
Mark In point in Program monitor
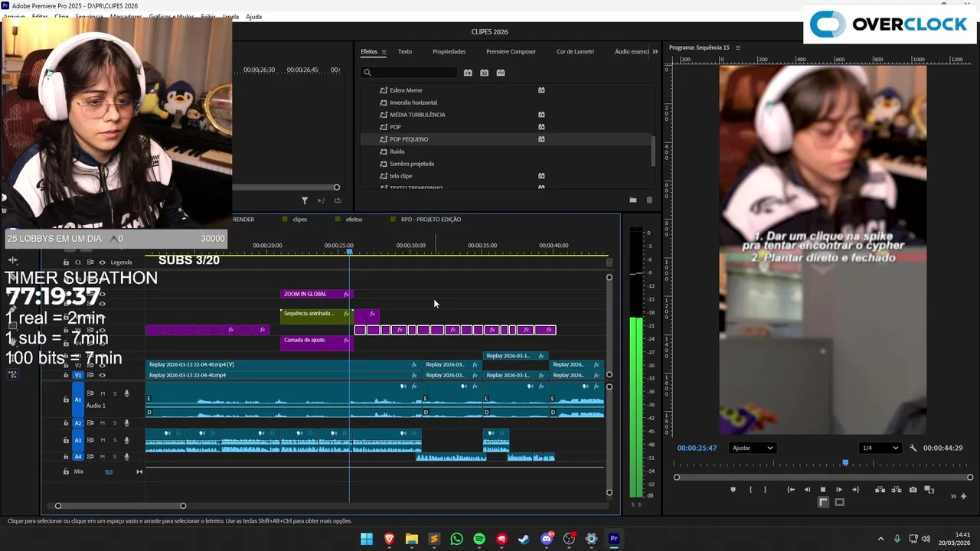coord(750,490)
